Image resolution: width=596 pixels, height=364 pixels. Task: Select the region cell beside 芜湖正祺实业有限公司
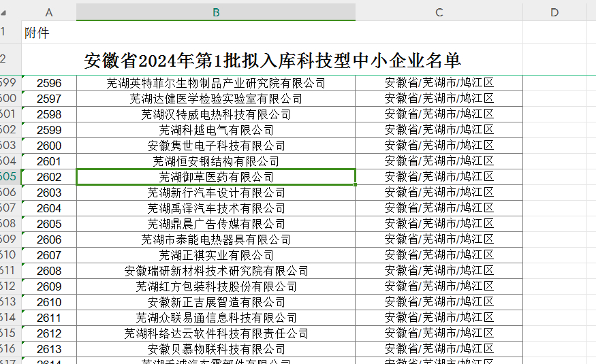coord(439,255)
